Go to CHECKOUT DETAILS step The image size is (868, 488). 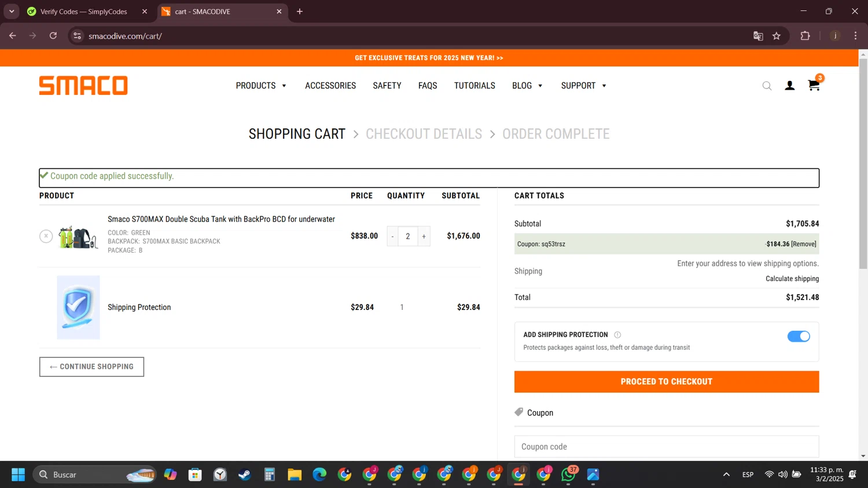(x=424, y=134)
